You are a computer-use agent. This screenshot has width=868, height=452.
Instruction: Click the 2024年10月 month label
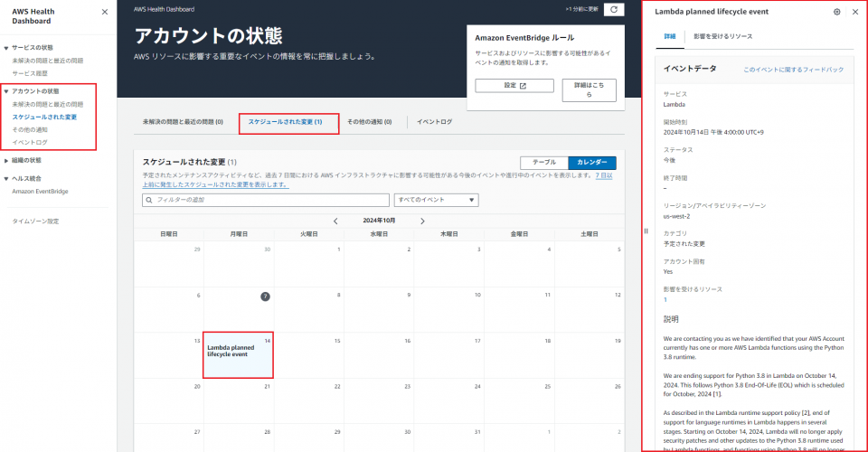(x=379, y=221)
